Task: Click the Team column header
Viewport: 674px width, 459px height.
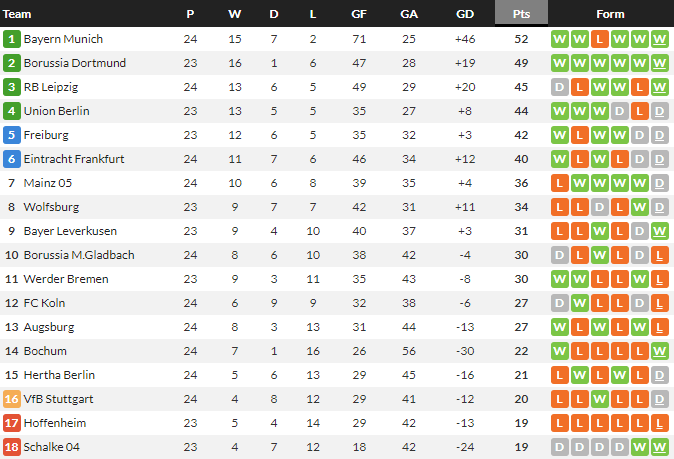Action: 18,14
